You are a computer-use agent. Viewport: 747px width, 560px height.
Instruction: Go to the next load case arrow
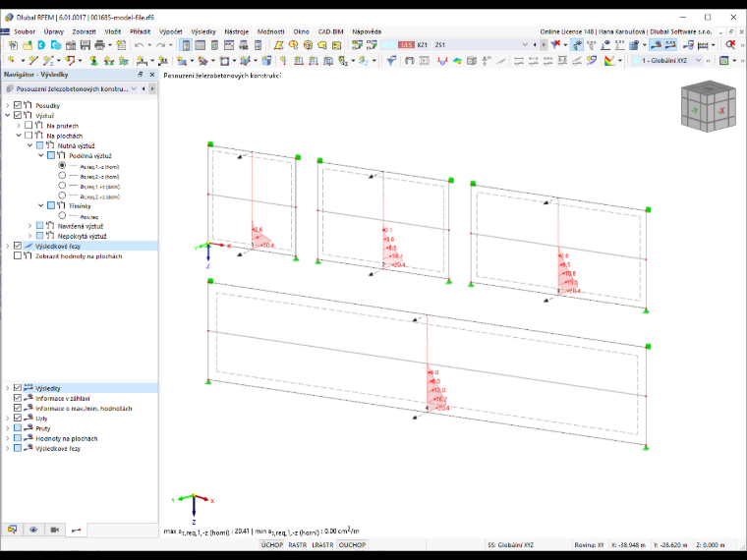point(544,45)
